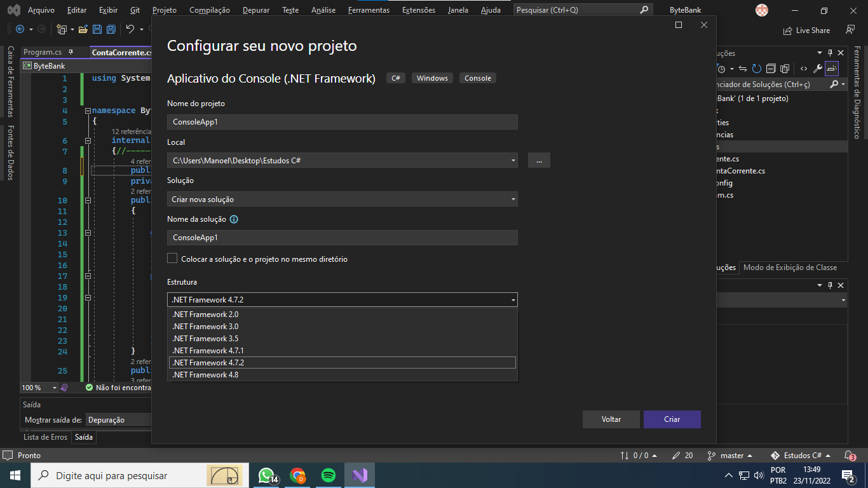
Task: Click the Voltar button
Action: pyautogui.click(x=611, y=419)
